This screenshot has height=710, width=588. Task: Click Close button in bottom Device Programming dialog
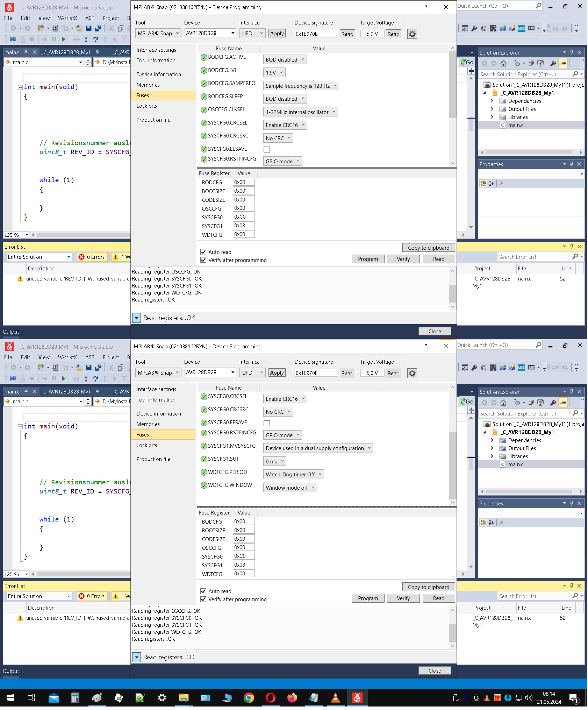tap(435, 670)
